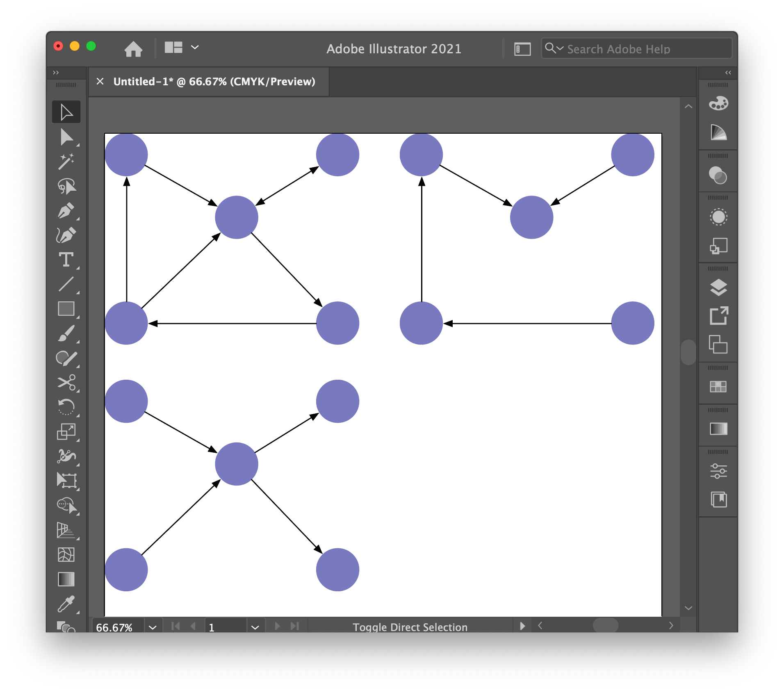Go to last artboard
The width and height of the screenshot is (784, 693).
click(295, 626)
